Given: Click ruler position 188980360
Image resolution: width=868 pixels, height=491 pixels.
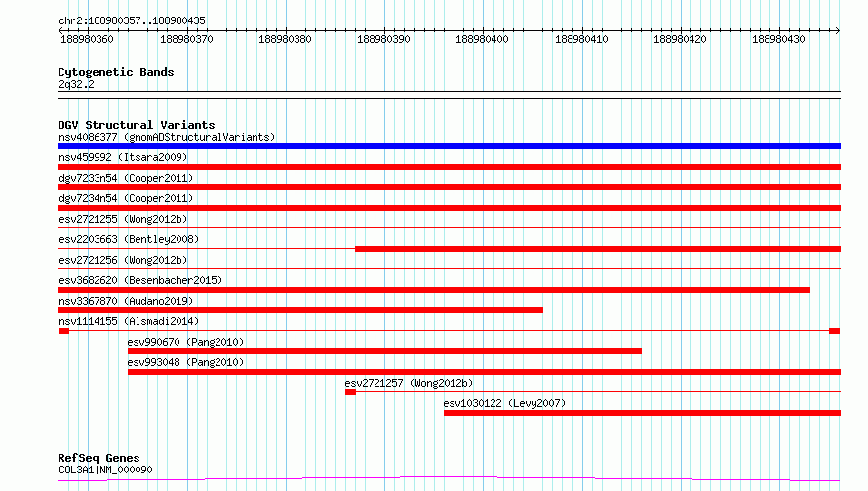Looking at the screenshot, I should point(87,39).
